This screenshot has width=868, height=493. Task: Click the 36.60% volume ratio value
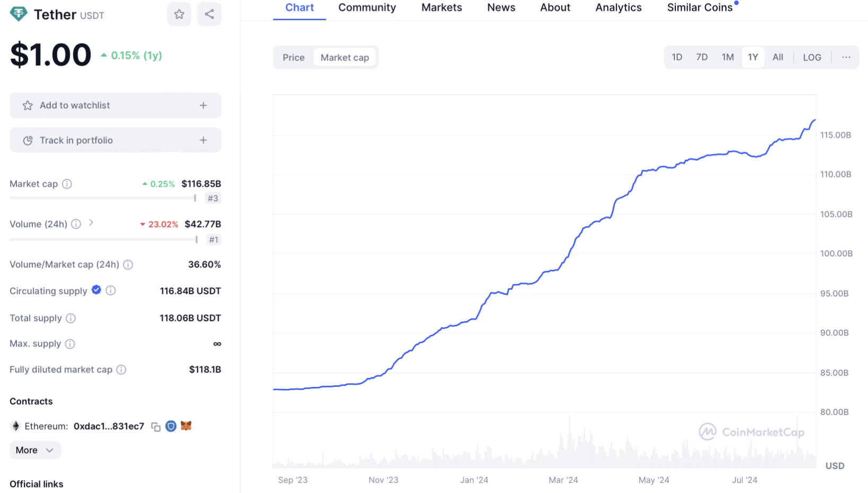204,264
